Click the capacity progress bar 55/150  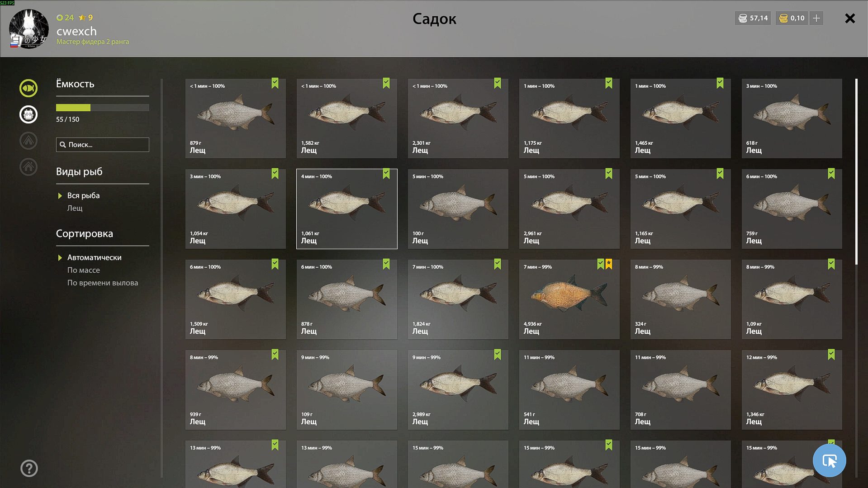click(x=103, y=108)
